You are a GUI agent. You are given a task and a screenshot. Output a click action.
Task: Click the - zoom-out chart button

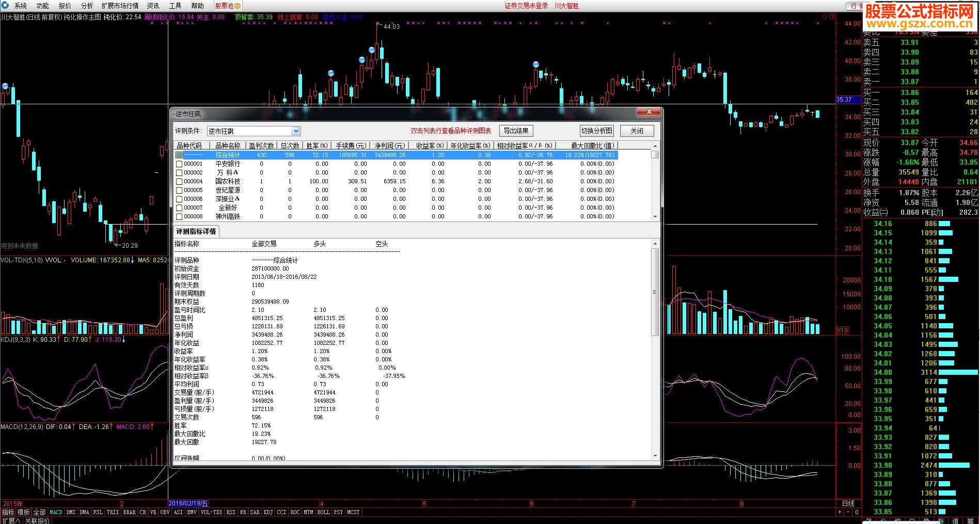848,512
